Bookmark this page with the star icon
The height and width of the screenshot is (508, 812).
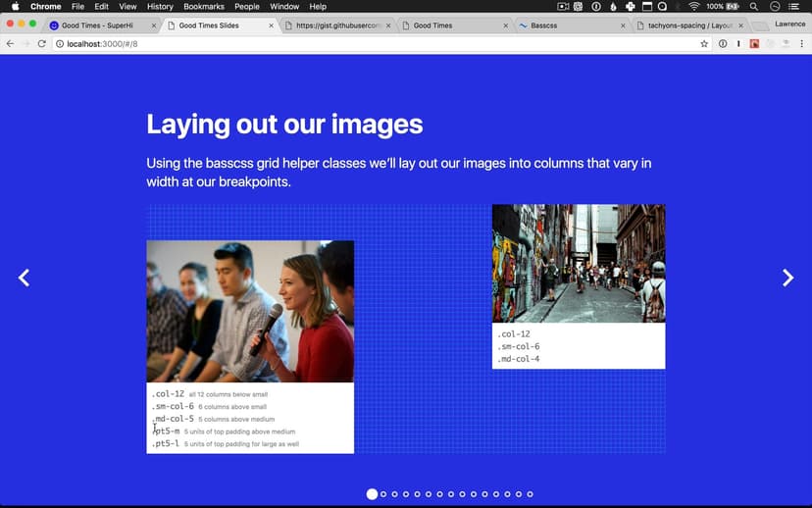pos(703,44)
